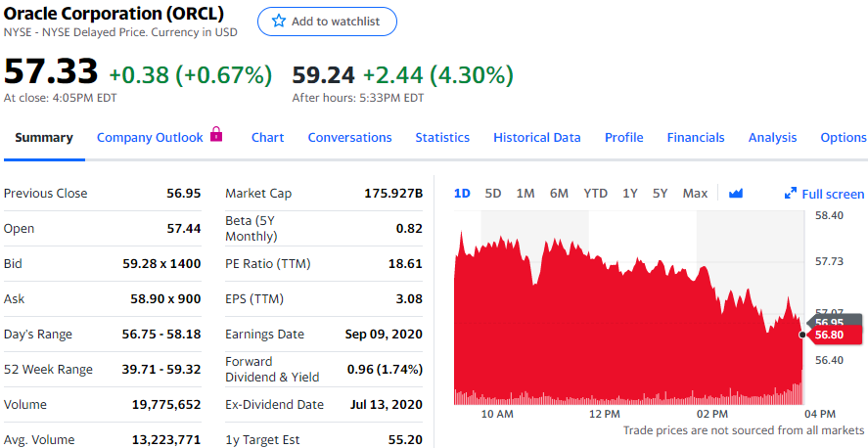Click the Market Cap value 175.927B
Image resolution: width=868 pixels, height=448 pixels.
tap(393, 194)
